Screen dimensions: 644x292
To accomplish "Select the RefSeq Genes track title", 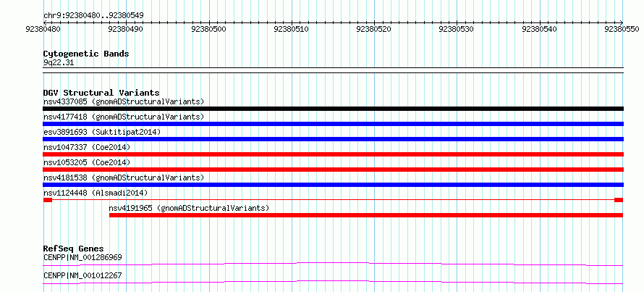I will coord(74,249).
